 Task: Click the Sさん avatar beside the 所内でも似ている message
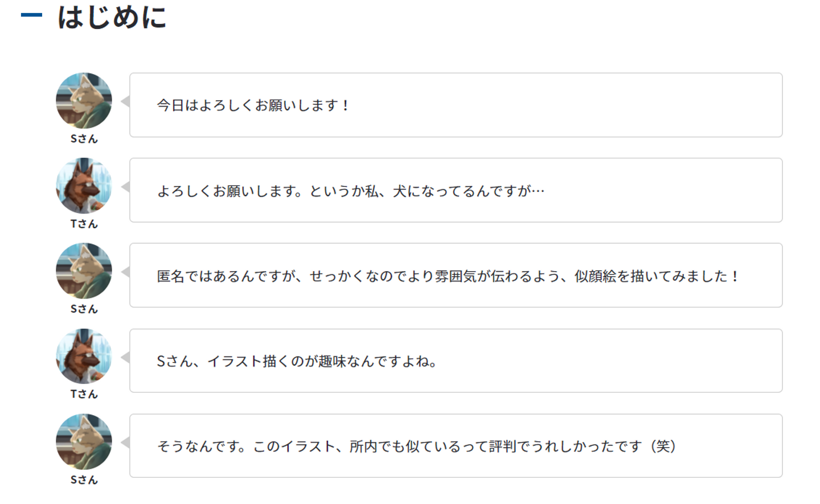click(x=84, y=441)
